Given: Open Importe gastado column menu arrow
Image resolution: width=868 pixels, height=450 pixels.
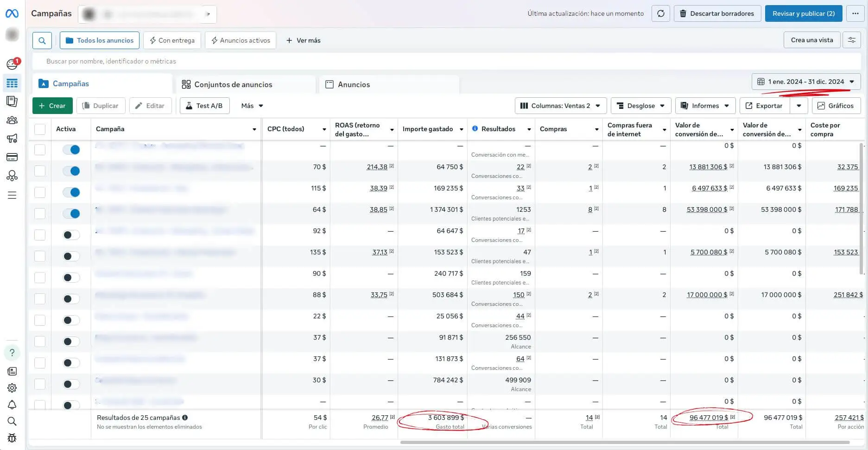Looking at the screenshot, I should [461, 129].
